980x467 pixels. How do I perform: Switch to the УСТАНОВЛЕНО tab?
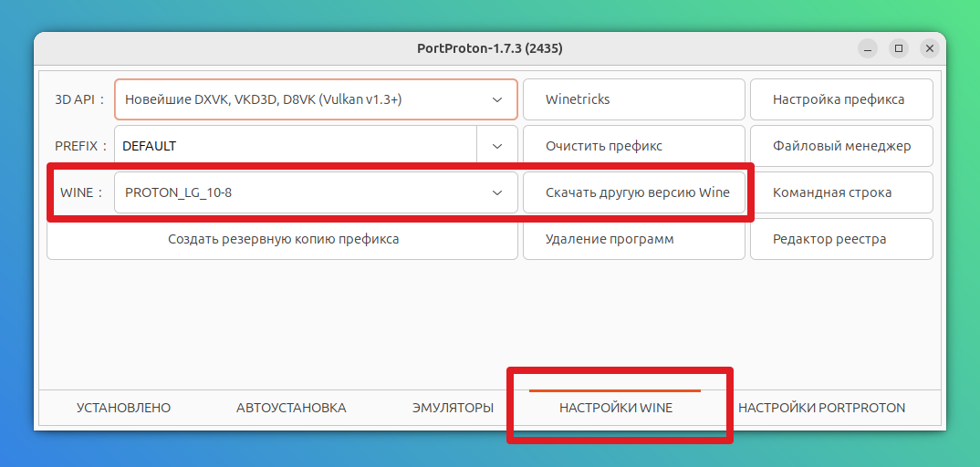(124, 408)
